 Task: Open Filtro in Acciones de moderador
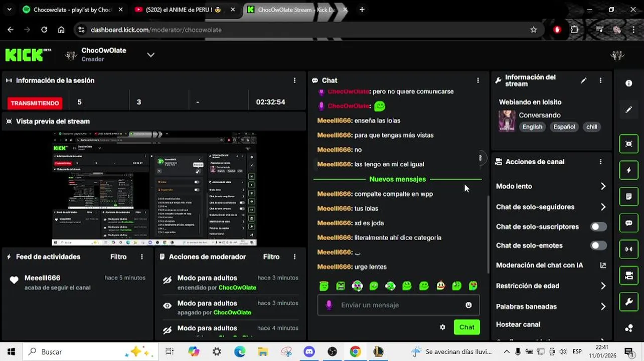tap(271, 257)
